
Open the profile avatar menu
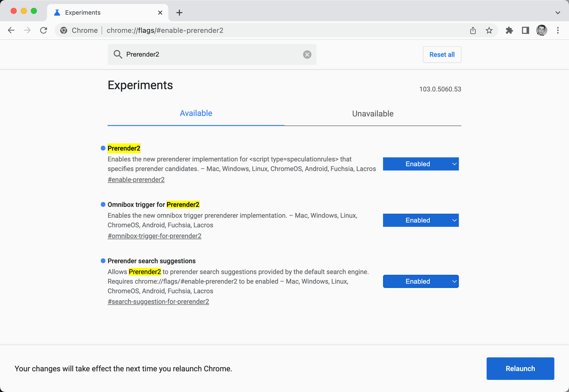542,30
